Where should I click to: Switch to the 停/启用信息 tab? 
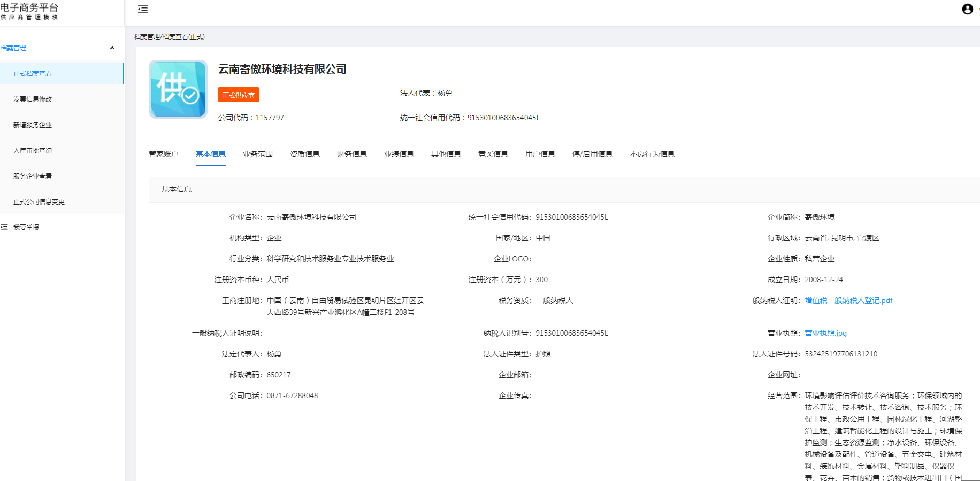pyautogui.click(x=593, y=154)
